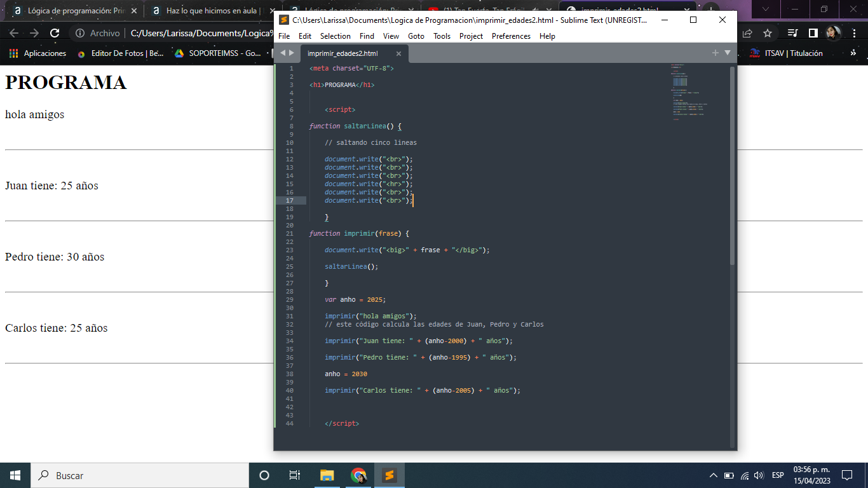868x488 pixels.
Task: Open the Windows Start menu
Action: click(x=15, y=475)
